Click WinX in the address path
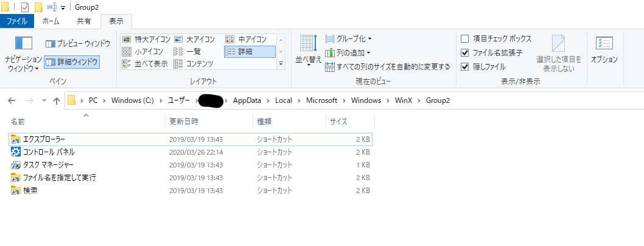The width and height of the screenshot is (644, 246). tap(404, 100)
